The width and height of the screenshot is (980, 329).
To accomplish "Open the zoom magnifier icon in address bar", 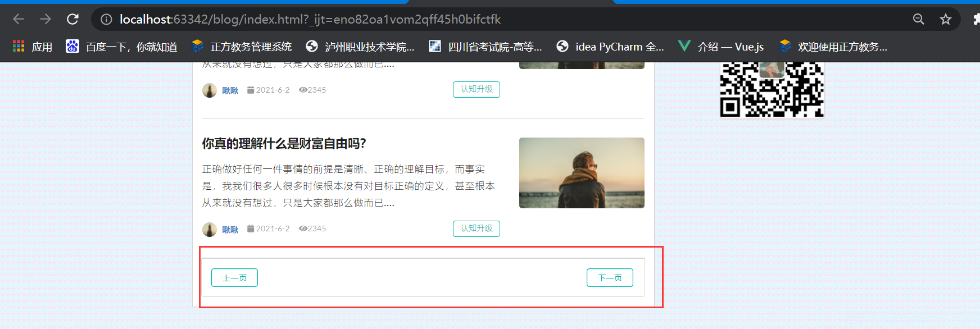I will click(x=918, y=19).
